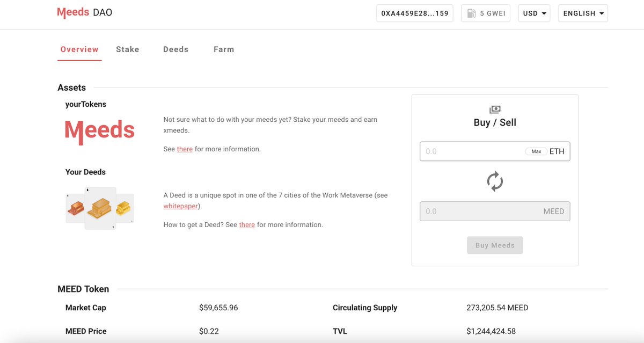Open the ENGLISH language dropdown
644x343 pixels.
[583, 13]
